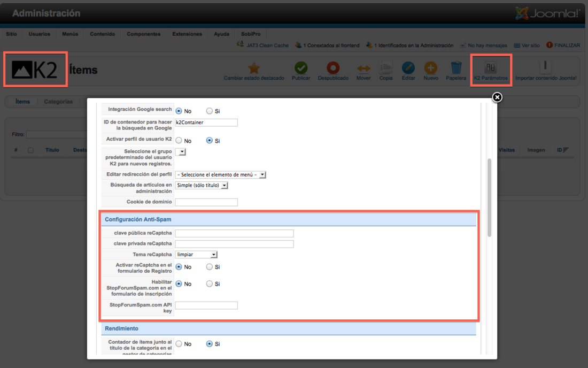Click the ID column sort icon
Viewport: 588px width, 368px height.
(566, 150)
